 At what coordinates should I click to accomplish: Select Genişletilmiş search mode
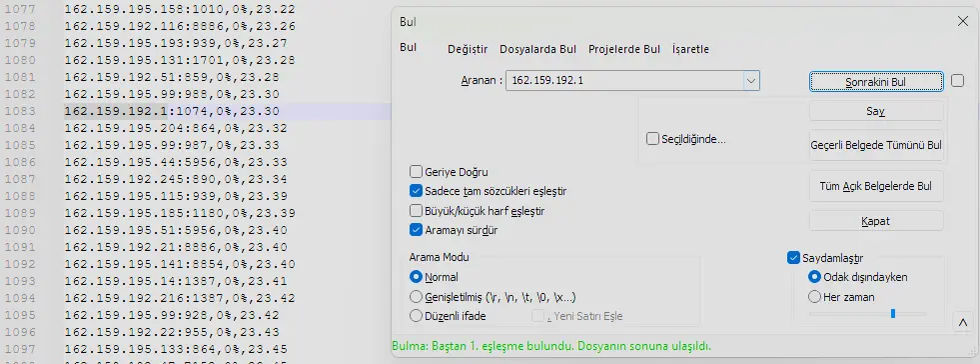click(416, 296)
